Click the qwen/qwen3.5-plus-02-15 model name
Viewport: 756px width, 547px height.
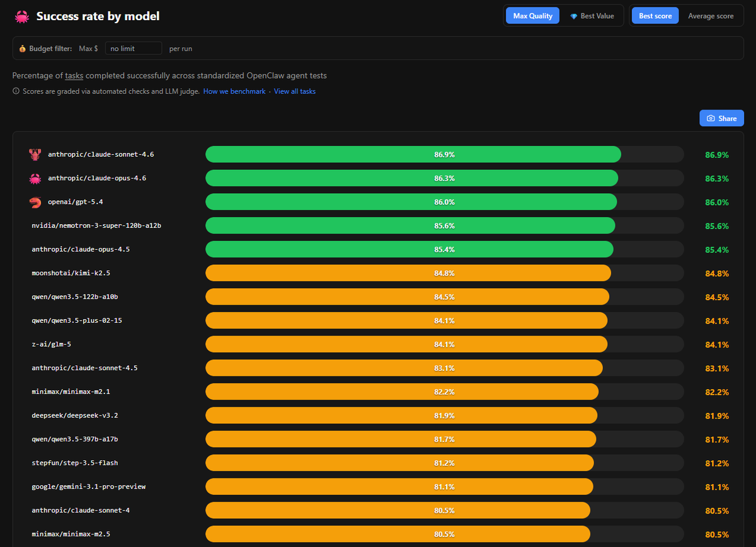coord(77,320)
